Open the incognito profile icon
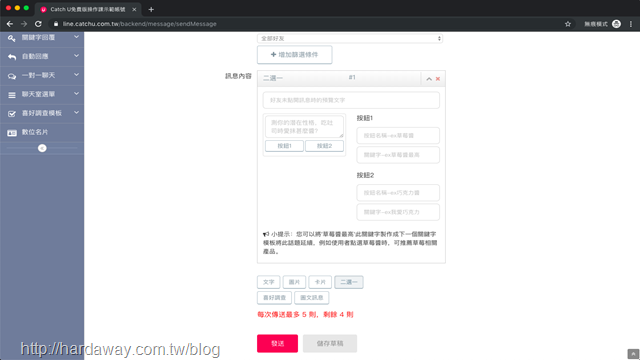Image resolution: width=640 pixels, height=360 pixels. point(616,24)
